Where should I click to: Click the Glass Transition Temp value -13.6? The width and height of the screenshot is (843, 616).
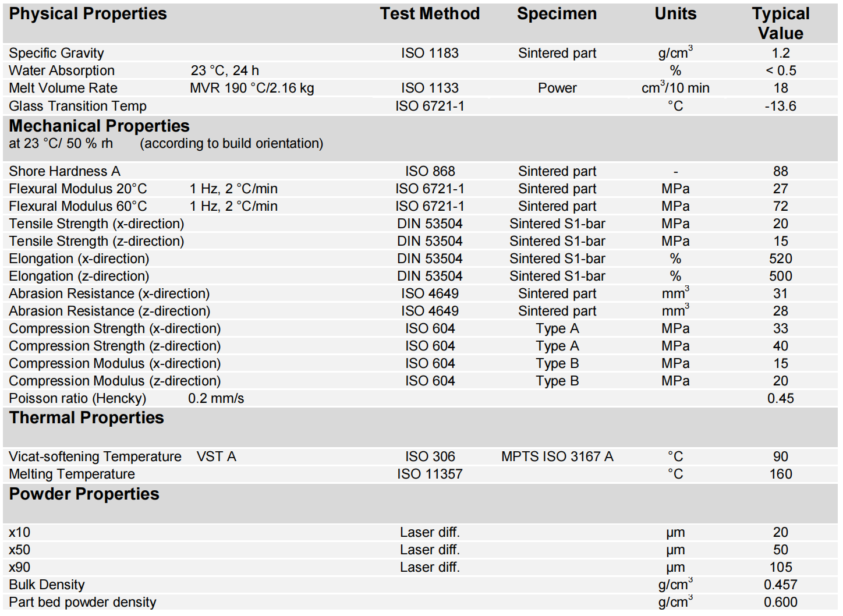point(780,106)
